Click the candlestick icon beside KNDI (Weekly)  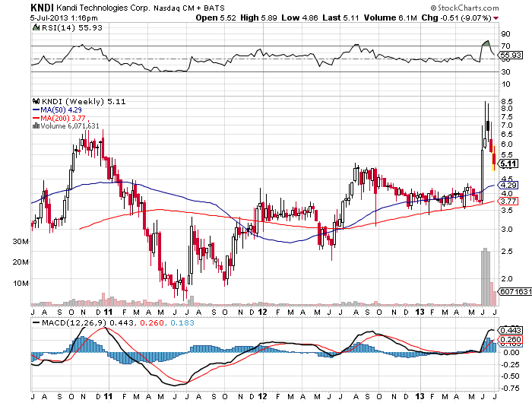[36, 101]
